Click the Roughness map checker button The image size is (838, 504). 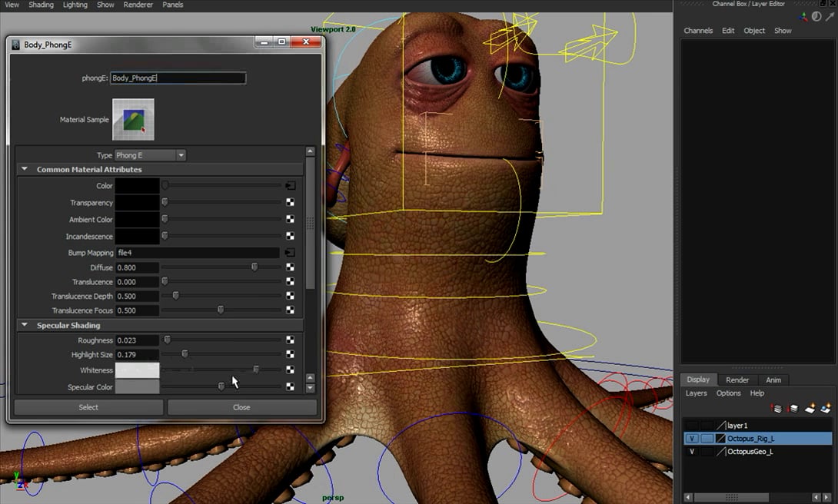(x=290, y=340)
